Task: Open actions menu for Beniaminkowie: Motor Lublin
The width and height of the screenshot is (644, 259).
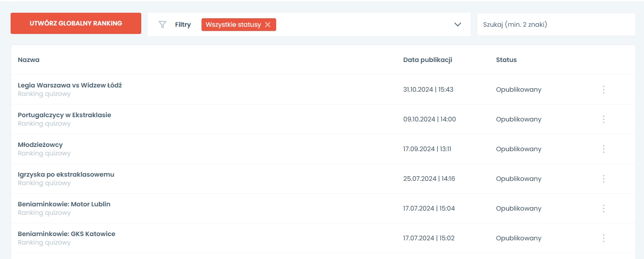Action: pos(603,208)
